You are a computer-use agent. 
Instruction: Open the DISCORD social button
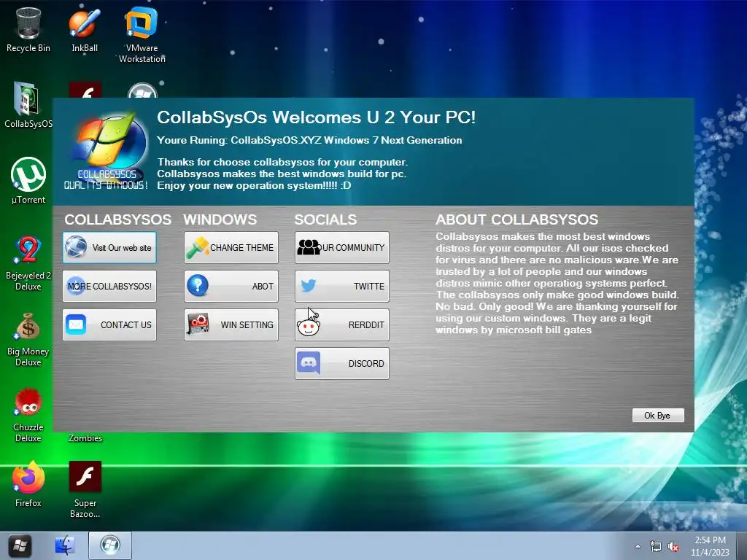coord(342,363)
